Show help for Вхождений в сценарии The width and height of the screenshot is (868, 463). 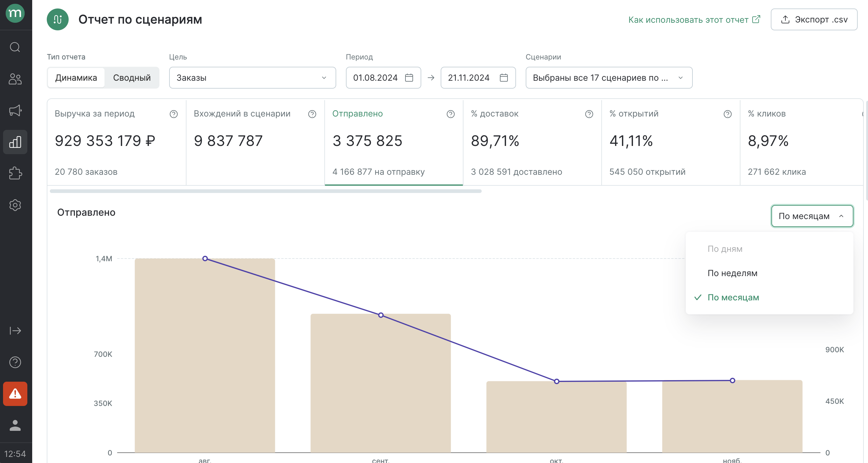click(x=312, y=114)
